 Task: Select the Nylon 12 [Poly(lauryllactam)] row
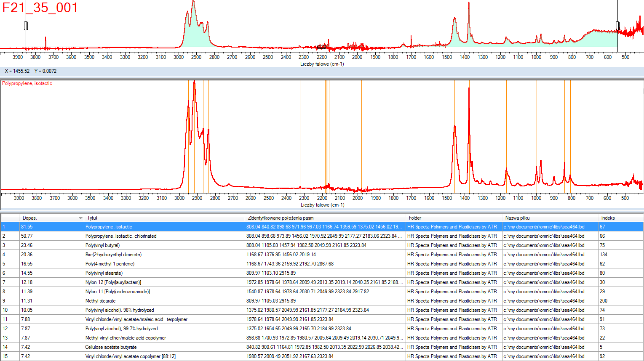click(x=113, y=282)
